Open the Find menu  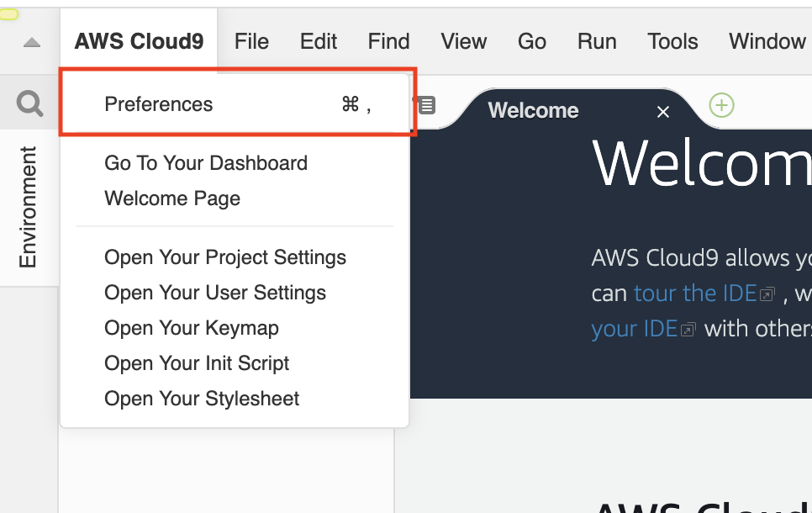click(388, 41)
